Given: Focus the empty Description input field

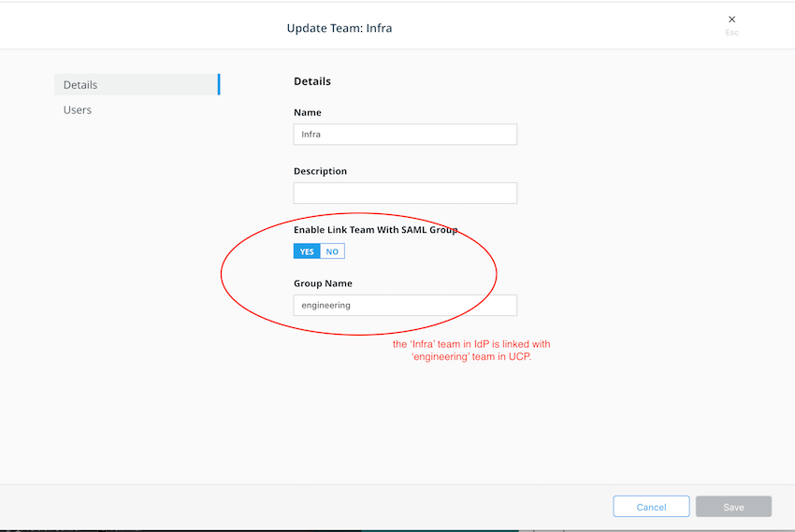Looking at the screenshot, I should tap(405, 194).
